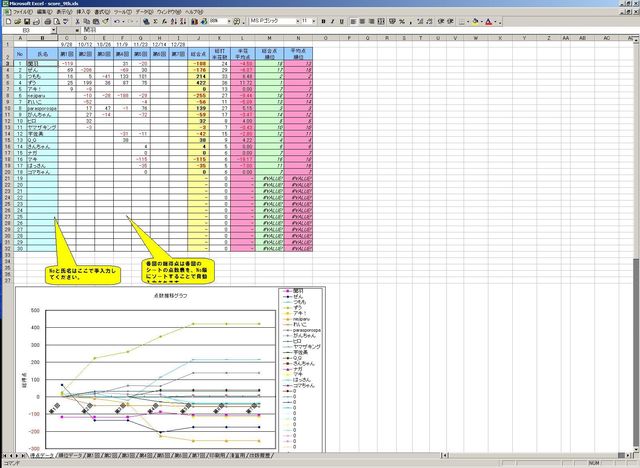640x468 pixels.
Task: Launch the Chart Wizard icon
Action: point(192,21)
